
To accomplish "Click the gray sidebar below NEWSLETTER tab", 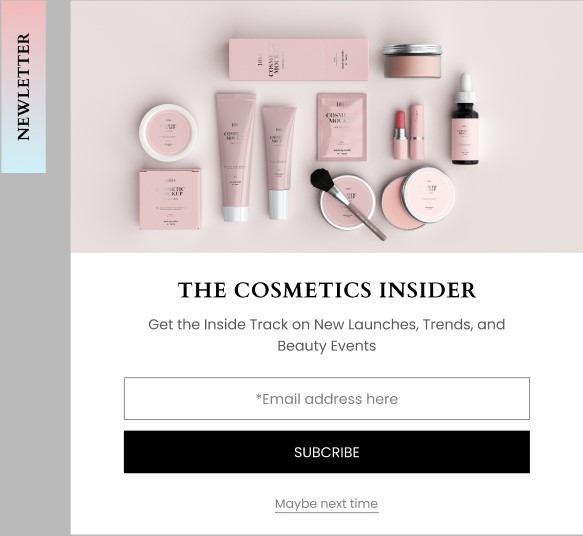I will [x=35, y=353].
